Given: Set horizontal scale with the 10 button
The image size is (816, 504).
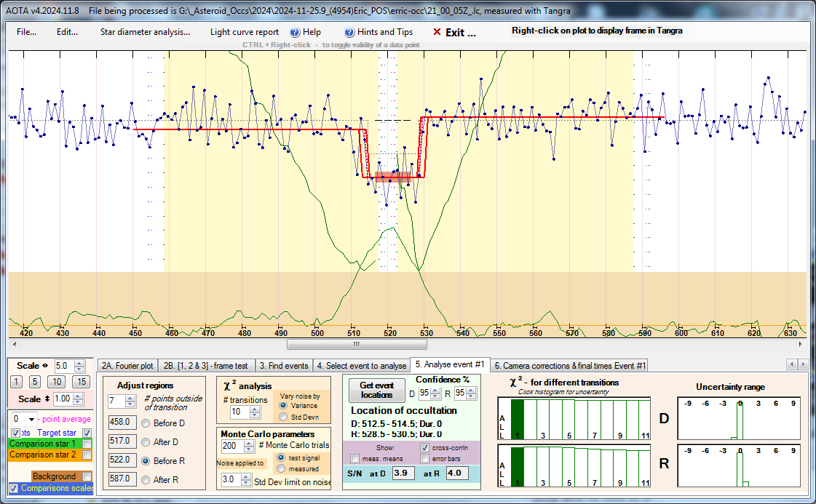Looking at the screenshot, I should click(x=57, y=382).
